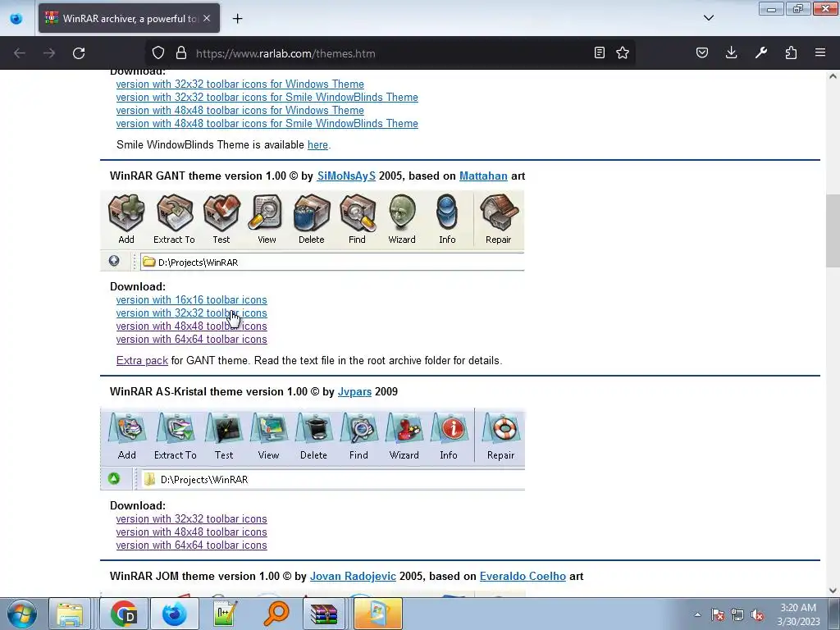Viewport: 840px width, 630px height.
Task: Open a new browser tab
Action: 237,19
